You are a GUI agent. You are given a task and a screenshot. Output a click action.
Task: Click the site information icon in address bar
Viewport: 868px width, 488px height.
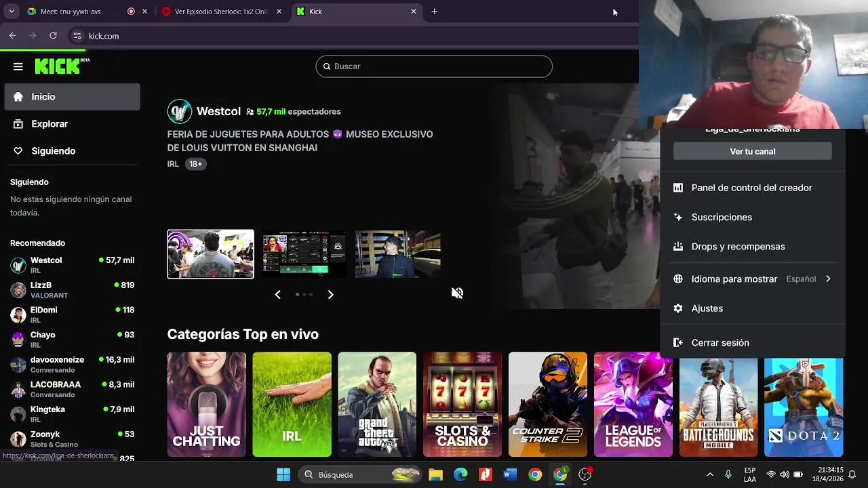[77, 36]
